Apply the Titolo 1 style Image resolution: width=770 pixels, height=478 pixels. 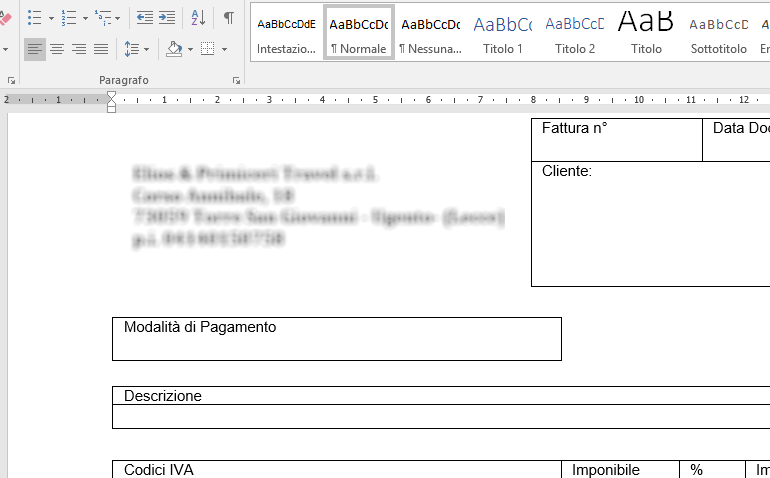pyautogui.click(x=502, y=32)
